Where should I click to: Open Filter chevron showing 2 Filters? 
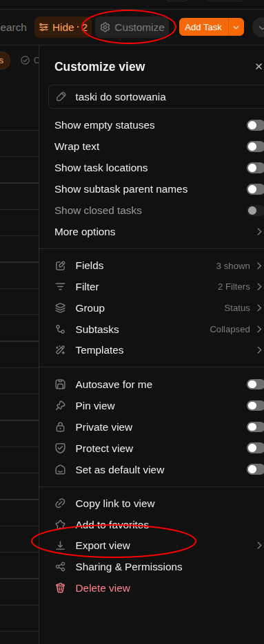(x=259, y=287)
